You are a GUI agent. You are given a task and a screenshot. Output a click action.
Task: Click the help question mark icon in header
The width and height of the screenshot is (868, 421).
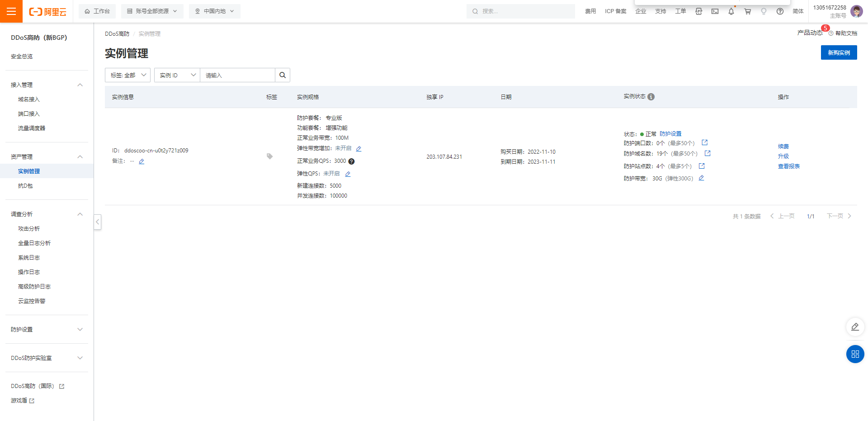(x=780, y=11)
